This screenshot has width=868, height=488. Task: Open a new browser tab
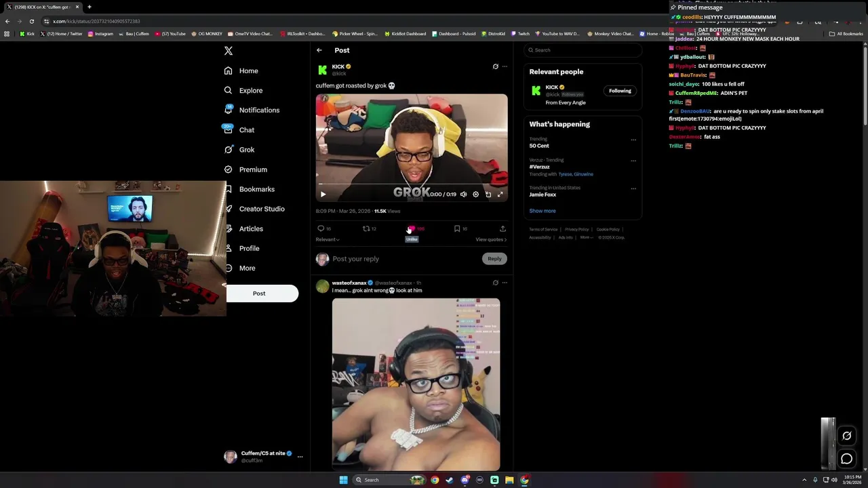tap(89, 7)
